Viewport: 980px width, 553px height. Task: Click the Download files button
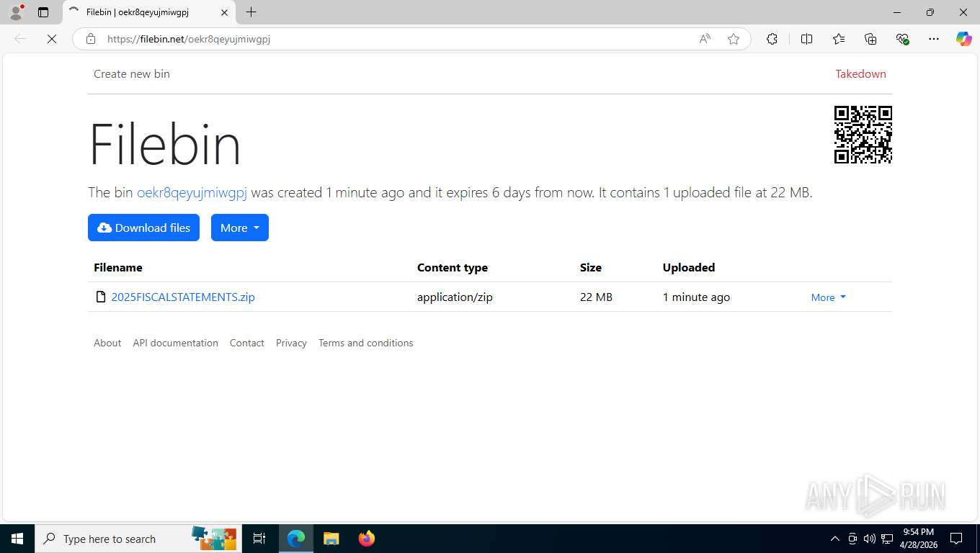[x=143, y=228]
